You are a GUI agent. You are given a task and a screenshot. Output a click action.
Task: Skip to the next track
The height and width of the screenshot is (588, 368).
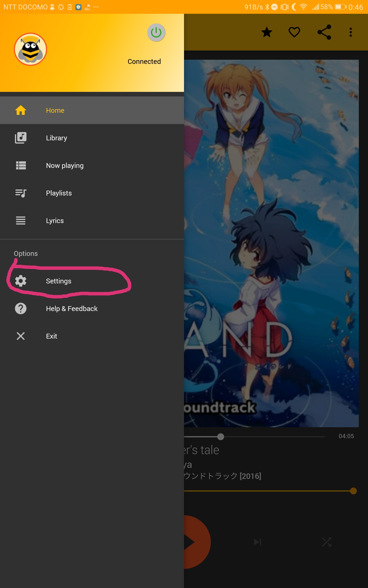(x=258, y=542)
